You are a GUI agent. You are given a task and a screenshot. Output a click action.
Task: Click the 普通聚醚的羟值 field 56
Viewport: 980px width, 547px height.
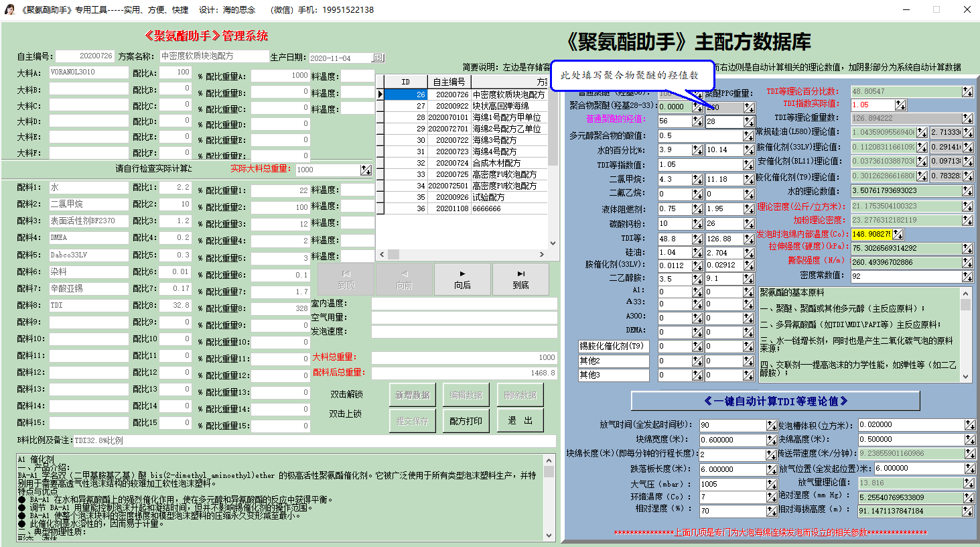(x=675, y=121)
